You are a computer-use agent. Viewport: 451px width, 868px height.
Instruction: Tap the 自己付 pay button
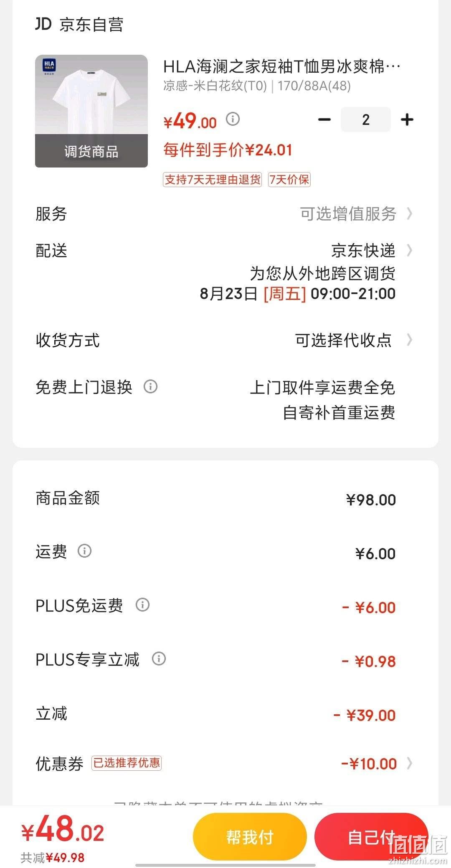pos(371,837)
